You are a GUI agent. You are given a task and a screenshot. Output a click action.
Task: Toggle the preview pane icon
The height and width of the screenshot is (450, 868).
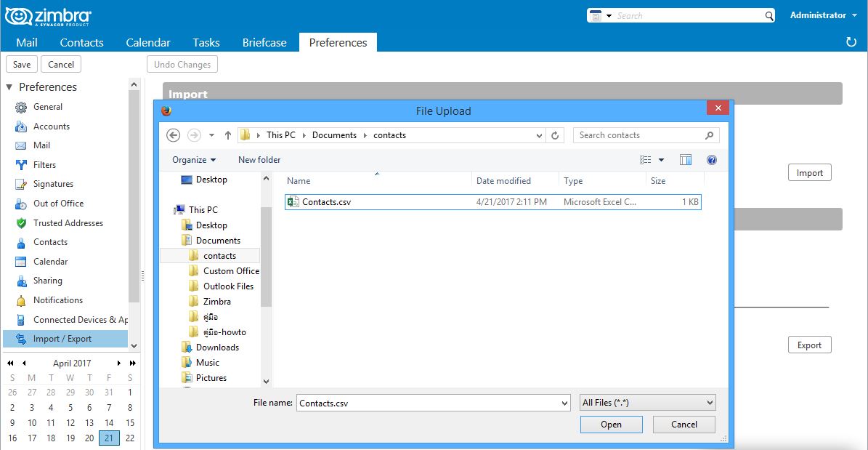point(686,160)
